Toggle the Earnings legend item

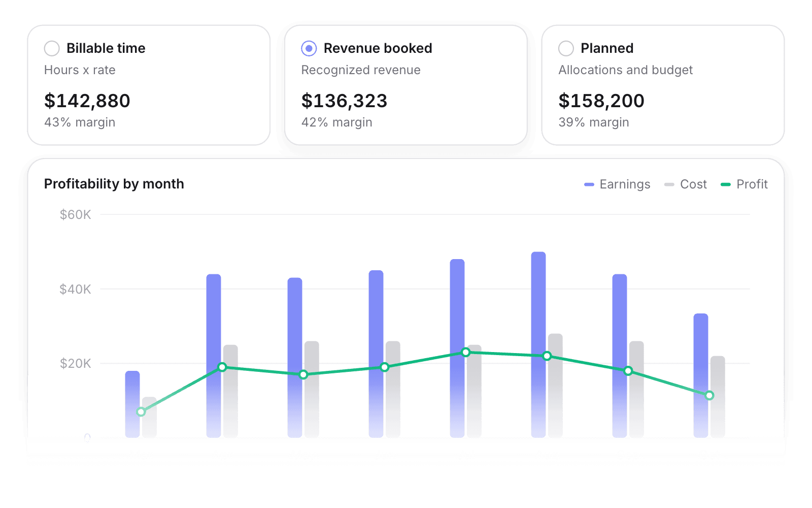click(x=617, y=184)
